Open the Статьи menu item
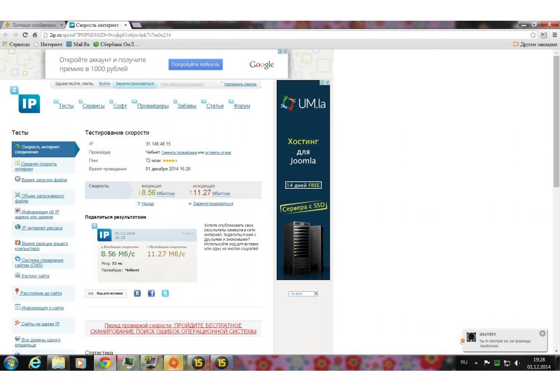Screen dimensions: 560x392 pyautogui.click(x=215, y=106)
